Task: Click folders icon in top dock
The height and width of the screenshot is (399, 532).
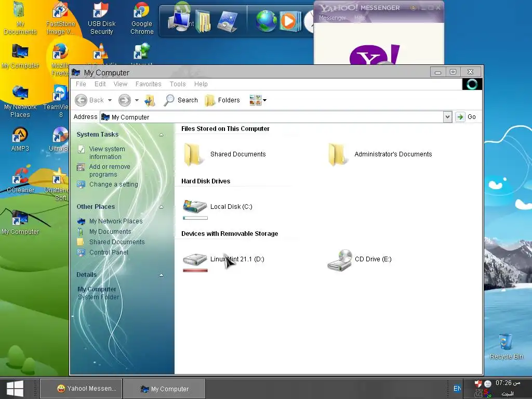Action: 203,21
